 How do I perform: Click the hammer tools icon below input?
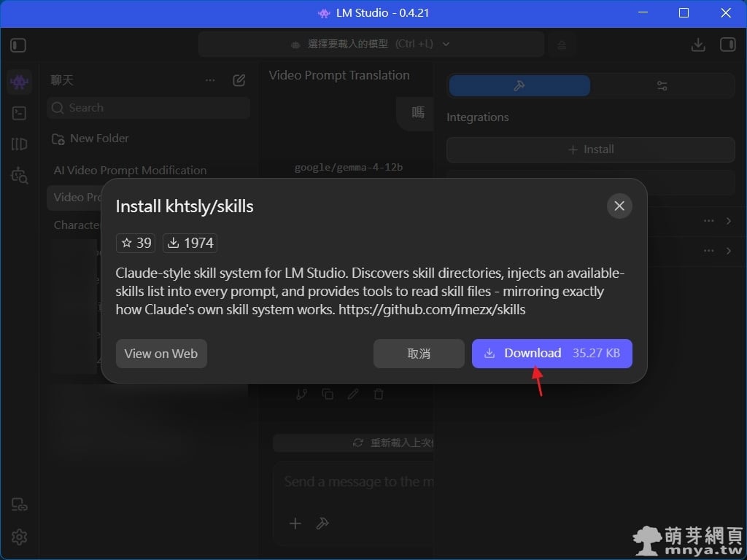point(322,524)
